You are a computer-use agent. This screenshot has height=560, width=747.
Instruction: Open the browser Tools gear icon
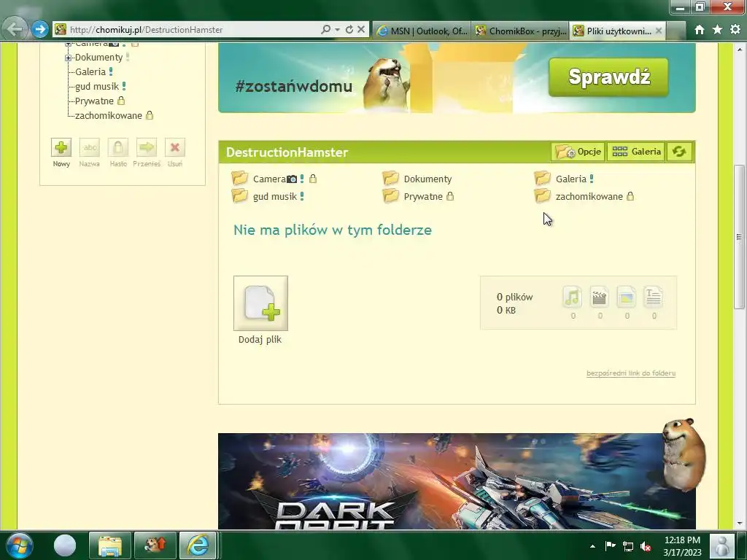coord(735,29)
